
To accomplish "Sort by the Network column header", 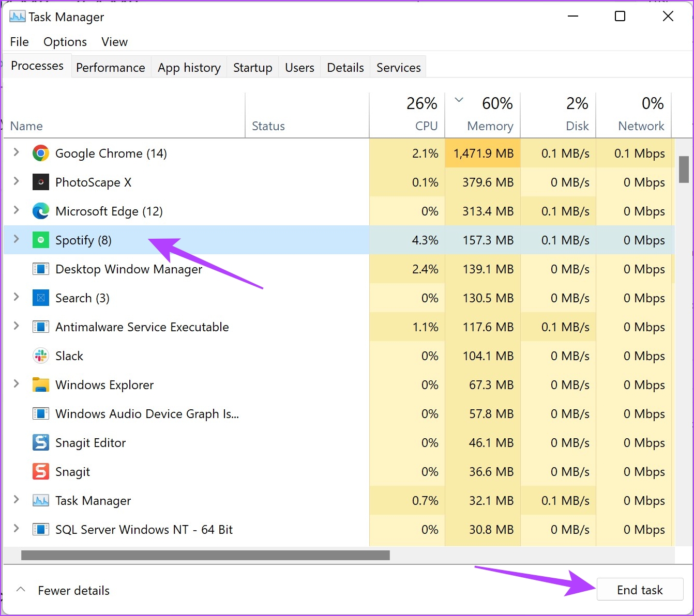I will point(633,115).
